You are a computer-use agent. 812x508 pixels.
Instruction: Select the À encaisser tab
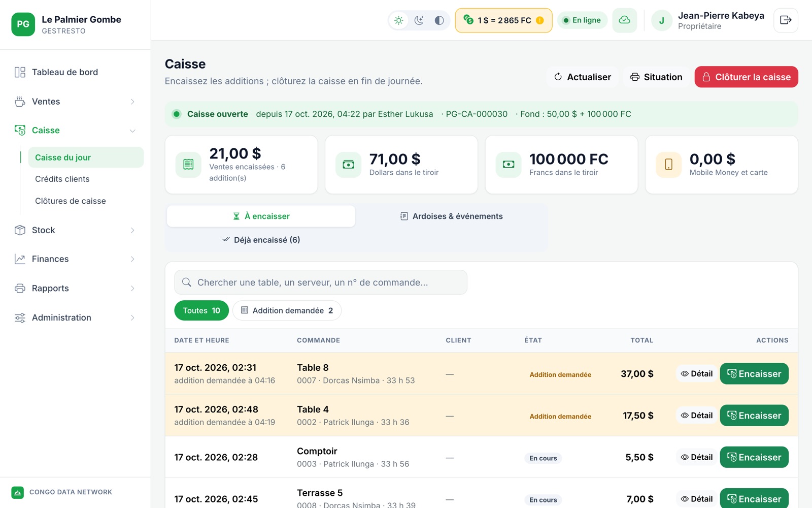click(x=261, y=216)
